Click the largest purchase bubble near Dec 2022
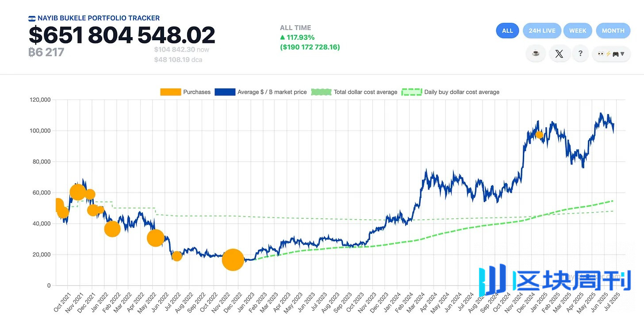 tap(233, 259)
